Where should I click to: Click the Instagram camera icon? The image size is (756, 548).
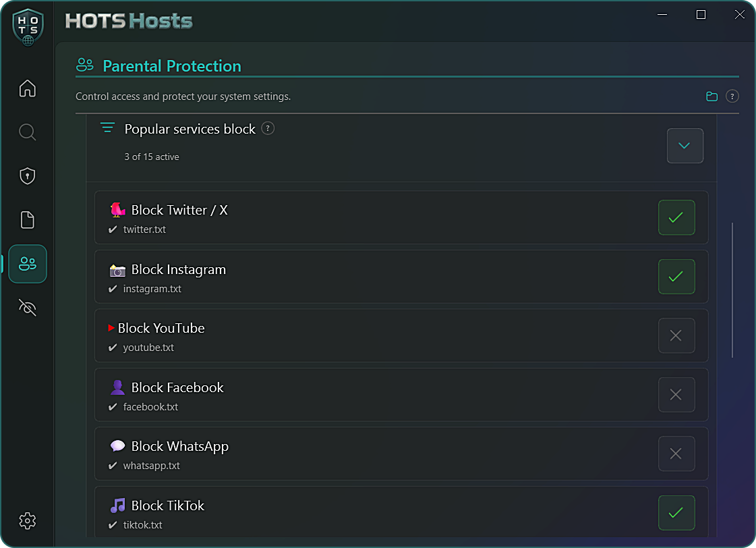coord(117,270)
